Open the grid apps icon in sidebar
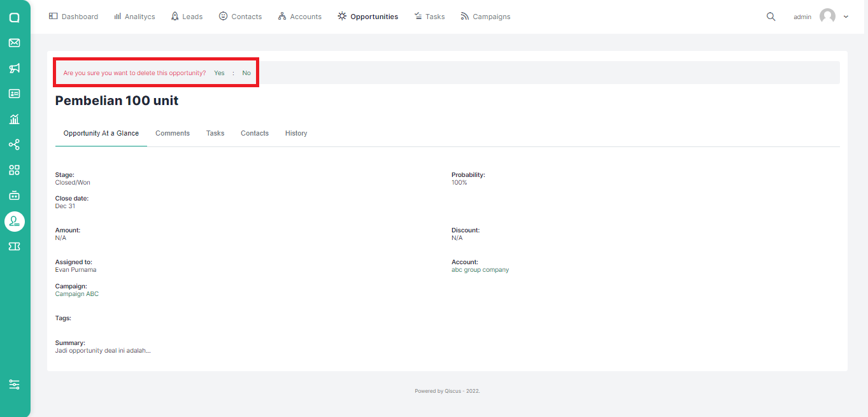 pos(14,170)
